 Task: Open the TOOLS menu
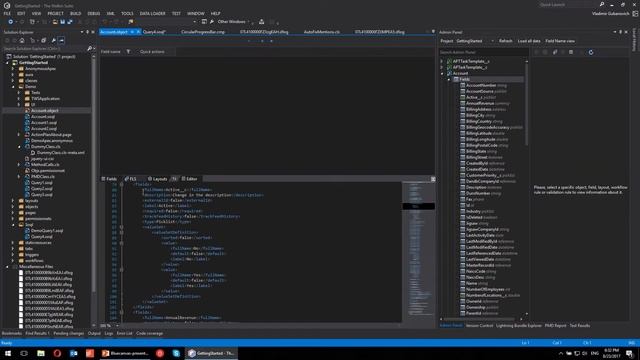point(127,13)
